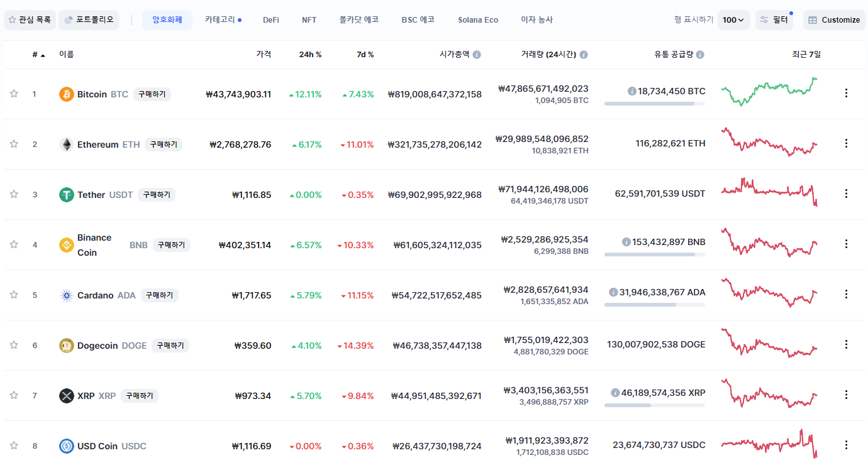
Task: Switch to the DeFi tab
Action: (271, 19)
